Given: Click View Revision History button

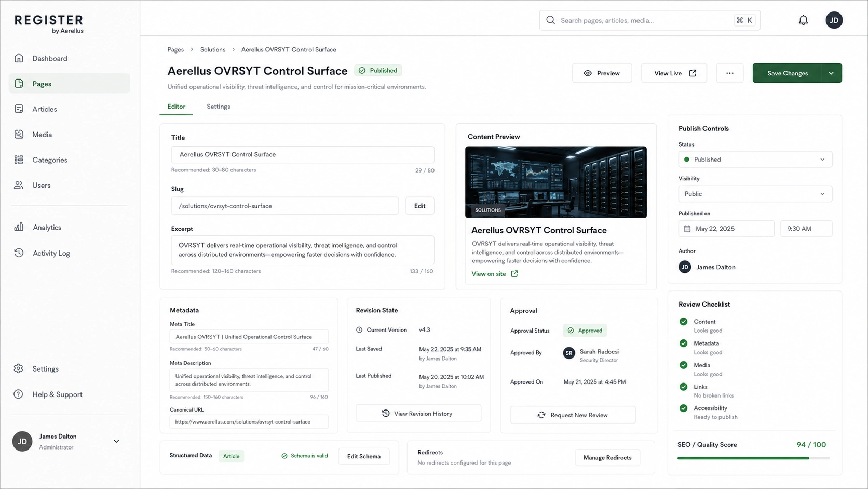Looking at the screenshot, I should (418, 414).
